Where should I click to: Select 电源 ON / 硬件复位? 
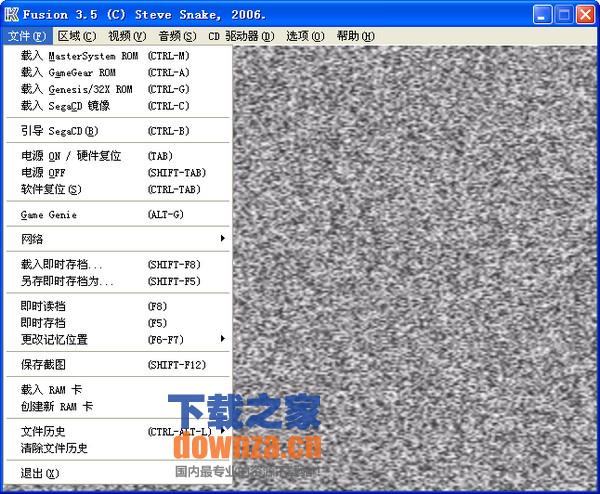(118, 156)
